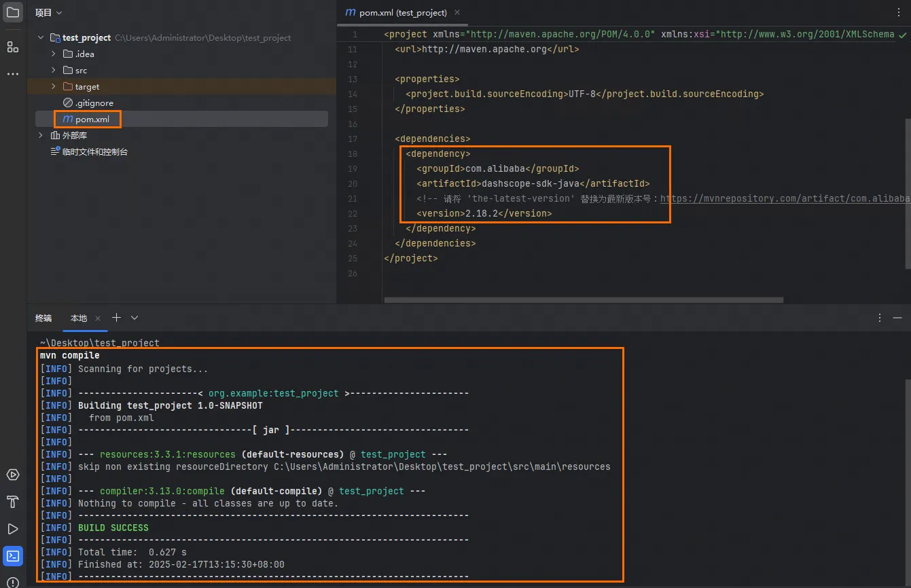The width and height of the screenshot is (911, 588).
Task: Open the Run tool window icon
Action: click(x=13, y=529)
